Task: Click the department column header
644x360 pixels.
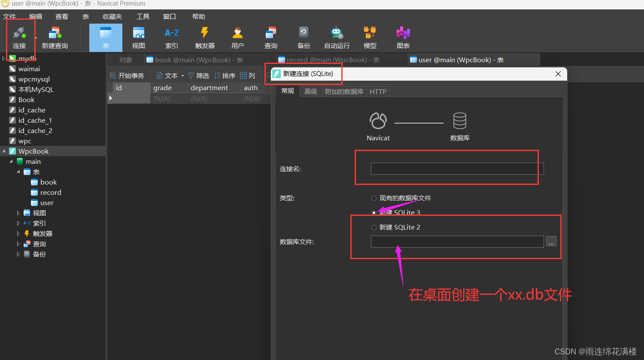Action: pyautogui.click(x=214, y=88)
